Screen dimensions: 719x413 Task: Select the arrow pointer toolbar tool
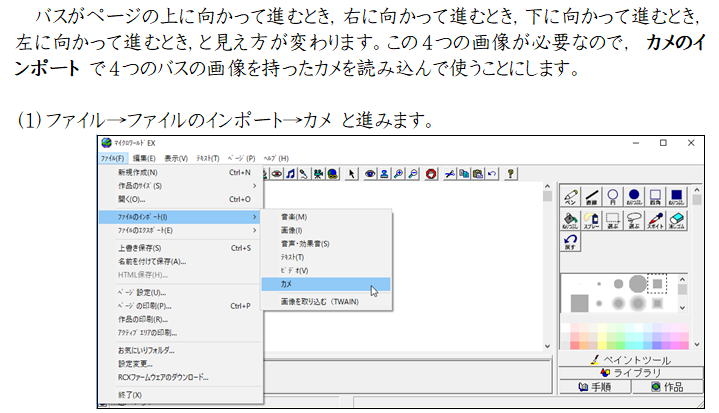tap(352, 174)
